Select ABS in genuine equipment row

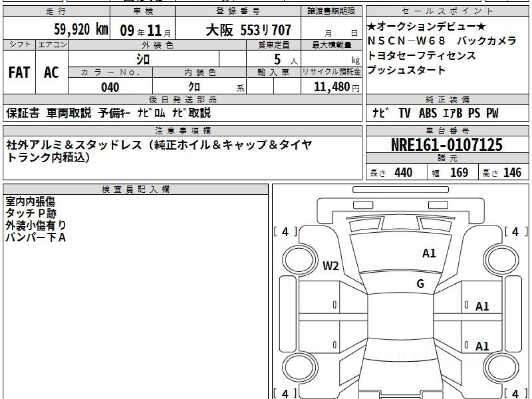point(427,113)
